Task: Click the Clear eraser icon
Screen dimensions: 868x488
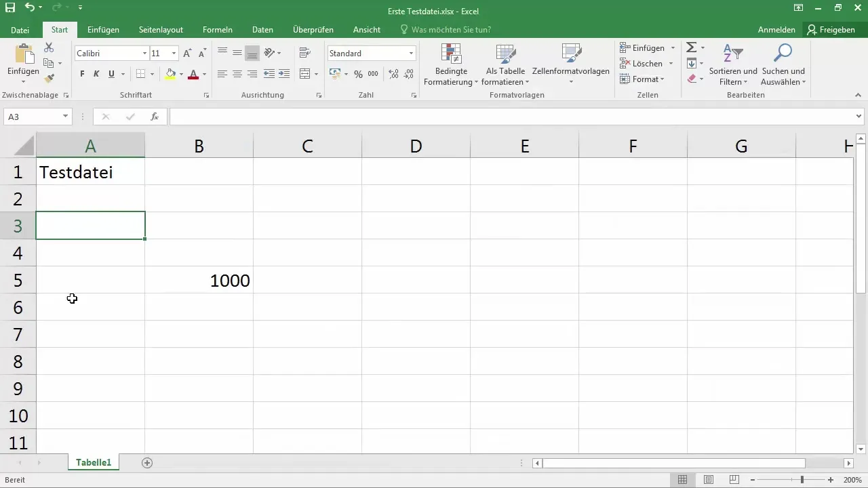Action: (x=691, y=79)
